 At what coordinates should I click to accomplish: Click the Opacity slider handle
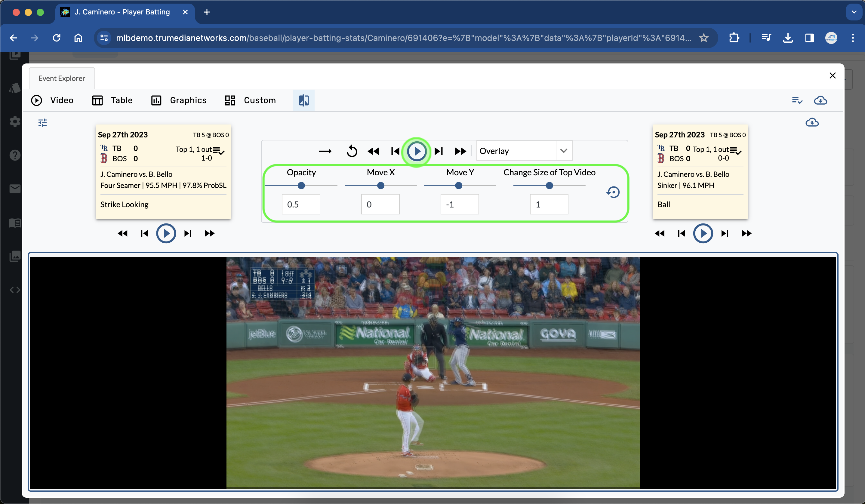pos(301,185)
